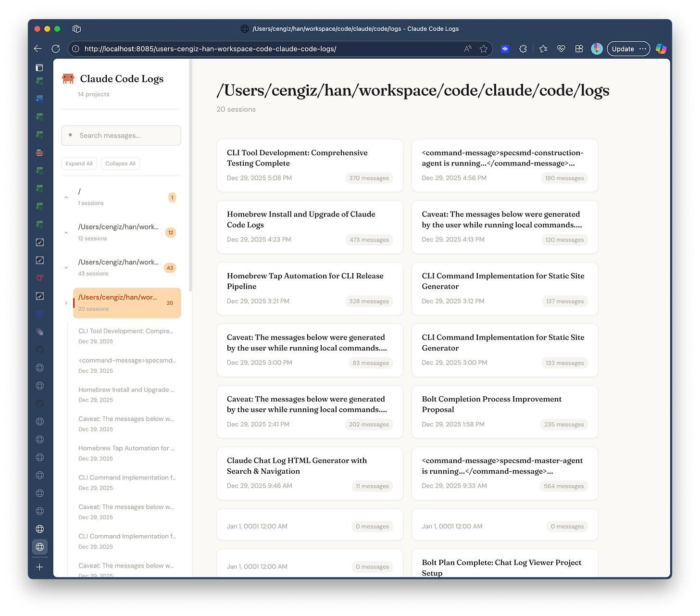Select the project row with 12 sessions
Image resolution: width=700 pixels, height=616 pixels.
coord(127,232)
